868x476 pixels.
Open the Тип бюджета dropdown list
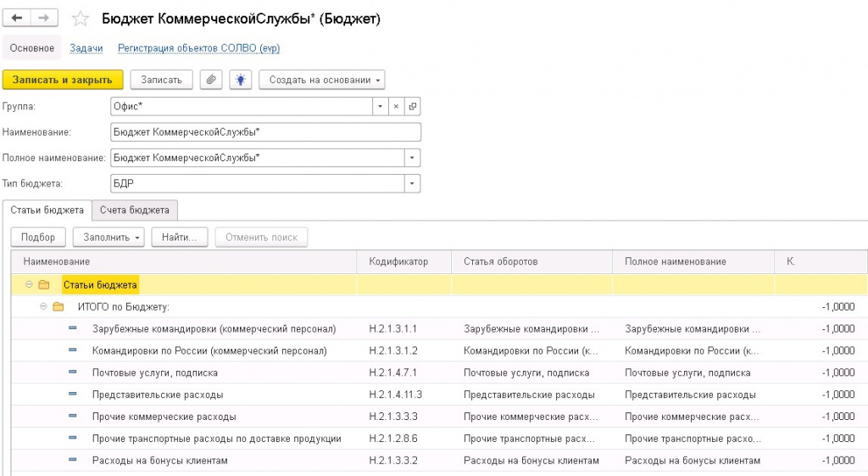(x=413, y=183)
